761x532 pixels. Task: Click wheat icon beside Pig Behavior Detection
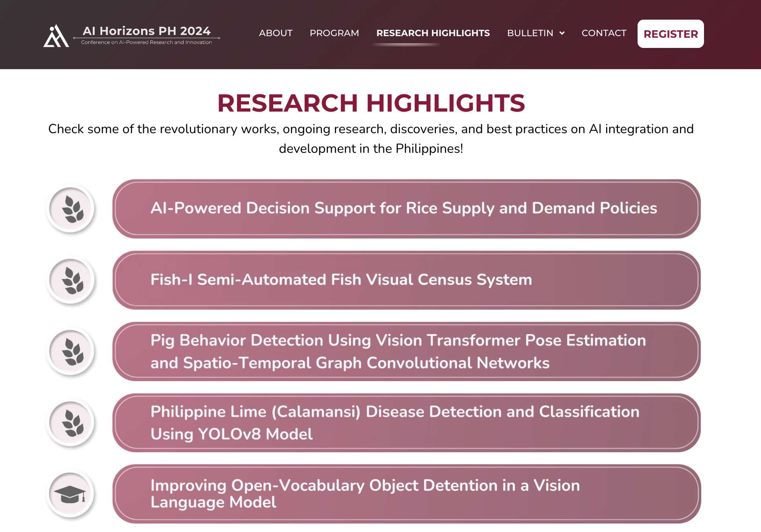(x=71, y=351)
